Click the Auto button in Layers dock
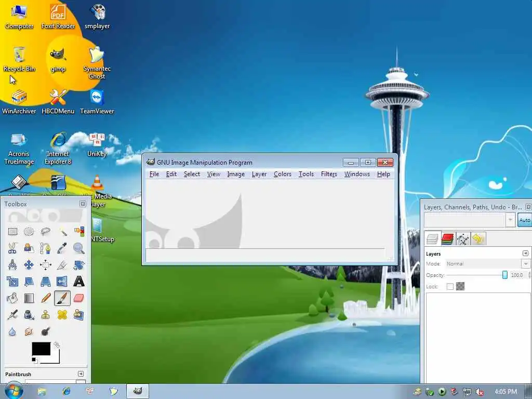Viewport: 532px width, 399px height. point(525,220)
